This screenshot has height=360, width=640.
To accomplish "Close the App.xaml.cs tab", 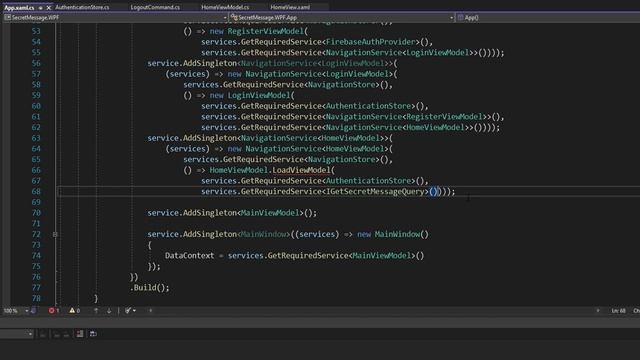I will (49, 7).
